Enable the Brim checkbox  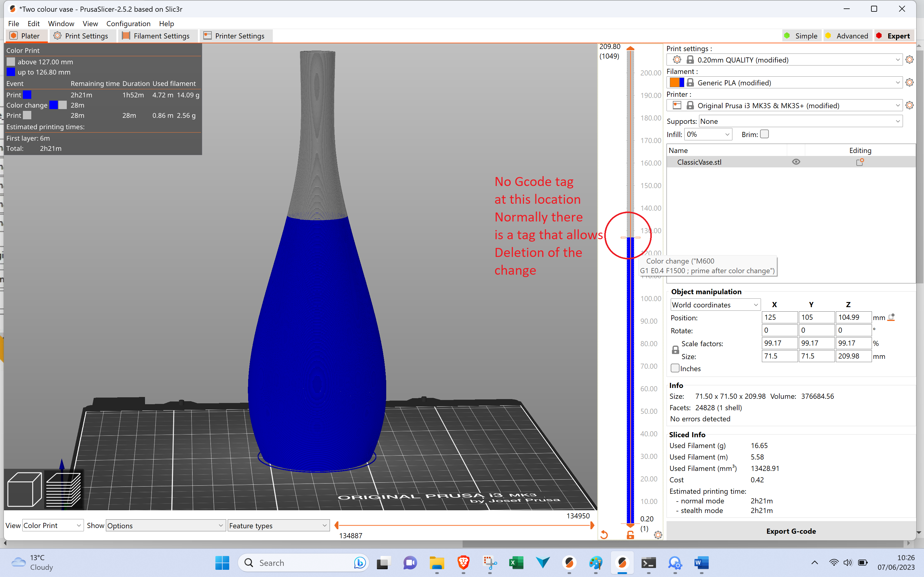(x=765, y=134)
